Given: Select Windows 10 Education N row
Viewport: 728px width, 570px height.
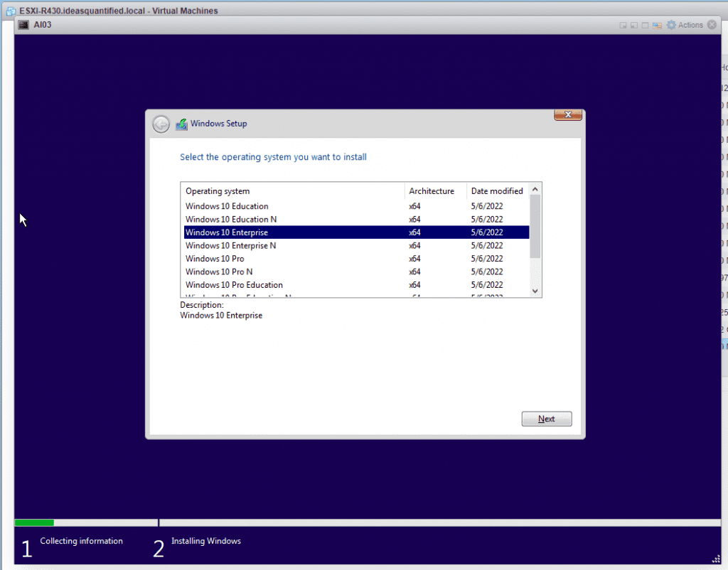Looking at the screenshot, I should 356,219.
